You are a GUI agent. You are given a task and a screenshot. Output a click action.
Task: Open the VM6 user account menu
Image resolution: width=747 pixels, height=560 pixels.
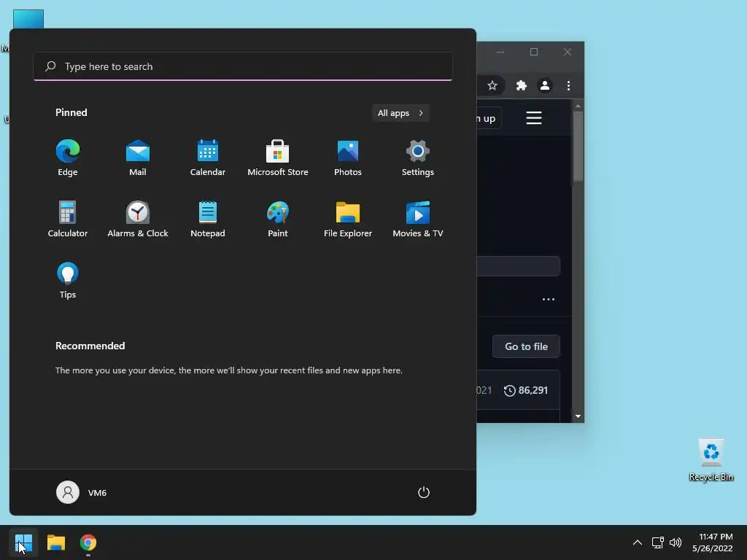click(82, 492)
